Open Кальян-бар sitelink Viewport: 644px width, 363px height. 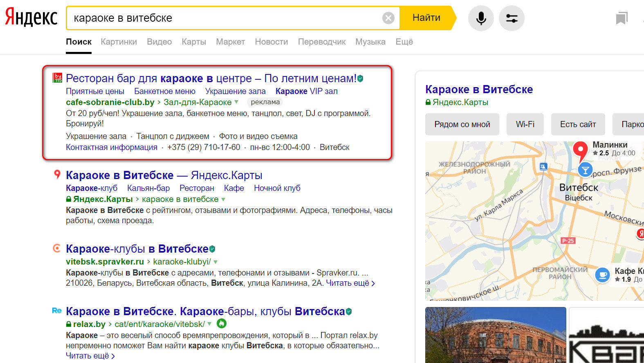coord(148,188)
